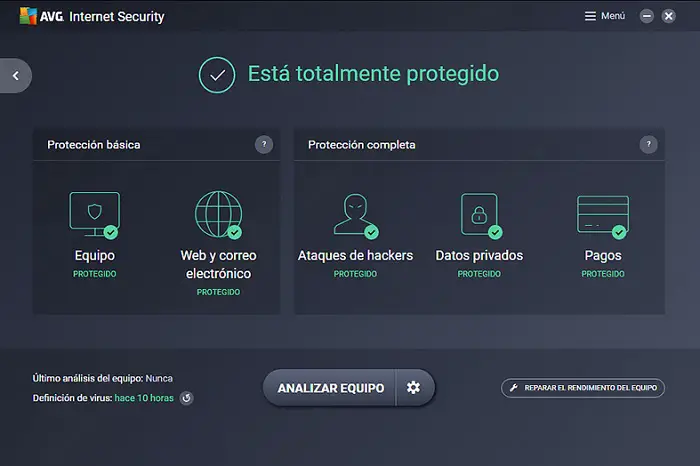700x466 pixels.
Task: Click REPARAR EL RENDIMIENTO DEL EQUIPO
Action: point(583,388)
